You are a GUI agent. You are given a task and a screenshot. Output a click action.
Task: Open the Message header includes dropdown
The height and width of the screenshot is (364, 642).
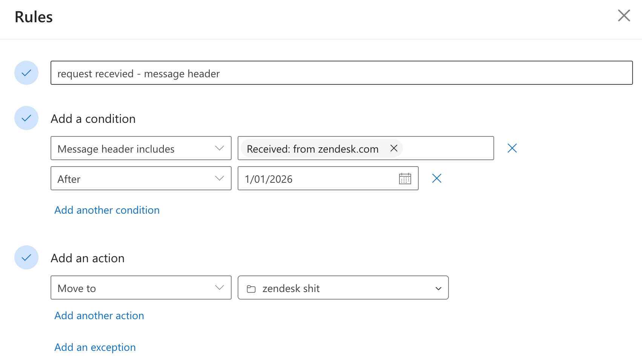click(x=141, y=148)
